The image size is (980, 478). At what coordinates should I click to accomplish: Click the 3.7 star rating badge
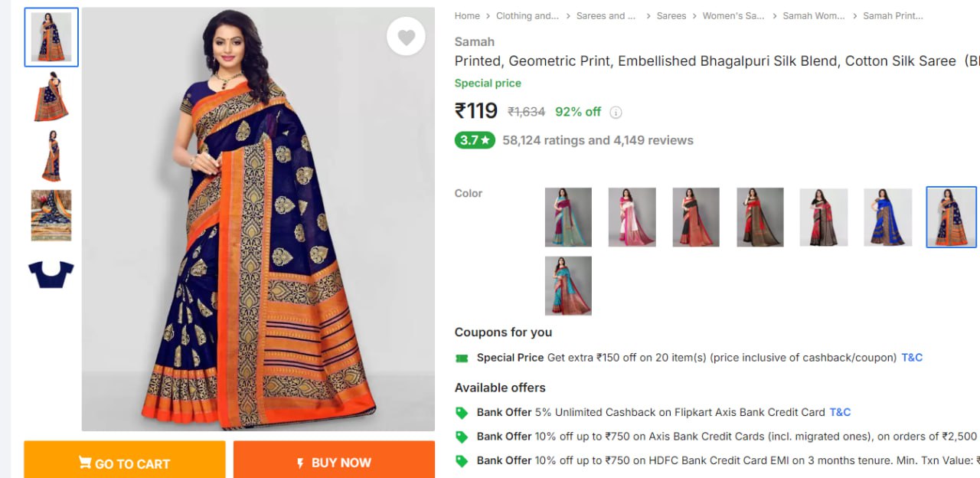click(475, 140)
